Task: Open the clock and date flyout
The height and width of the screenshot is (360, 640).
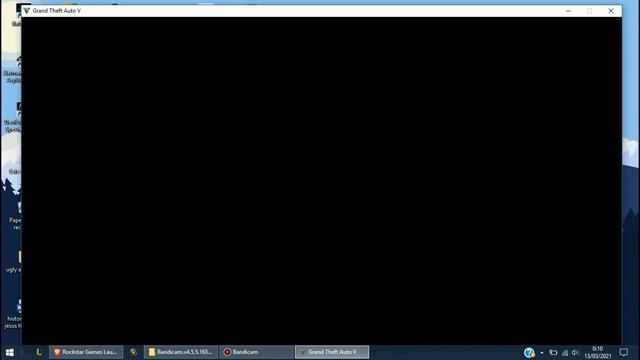Action: pos(598,352)
